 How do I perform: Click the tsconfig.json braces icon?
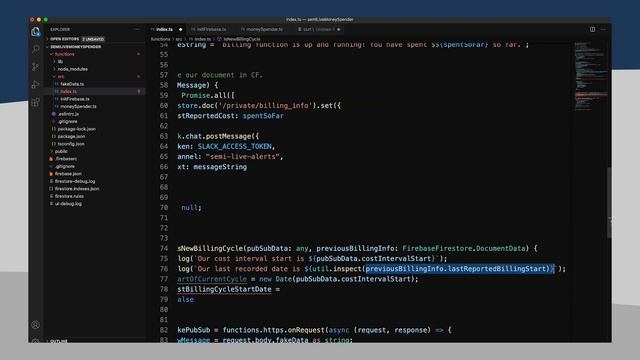coord(53,144)
